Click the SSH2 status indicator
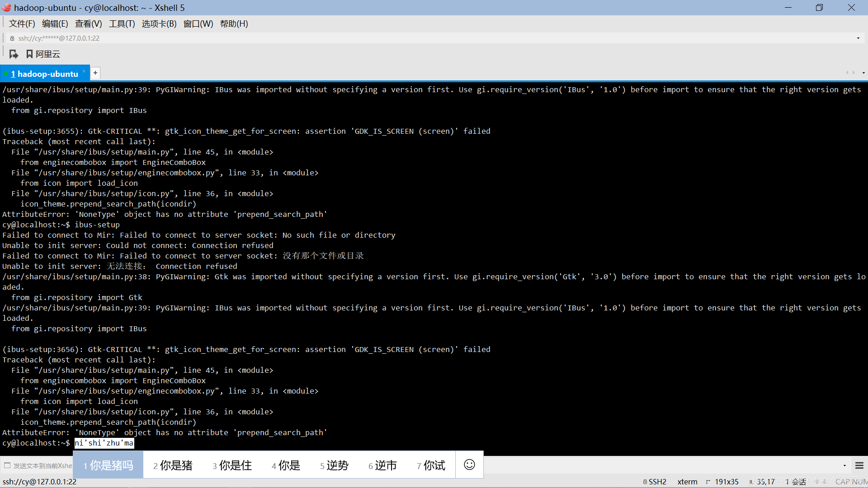868x488 pixels. point(655,482)
